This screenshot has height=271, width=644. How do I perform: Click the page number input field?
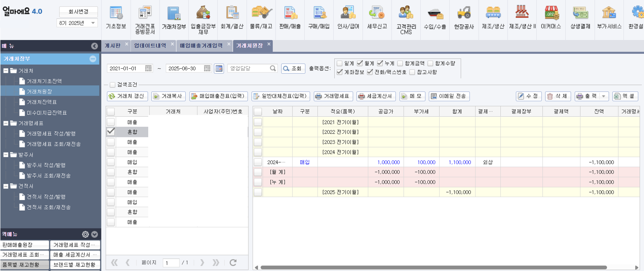(x=171, y=263)
